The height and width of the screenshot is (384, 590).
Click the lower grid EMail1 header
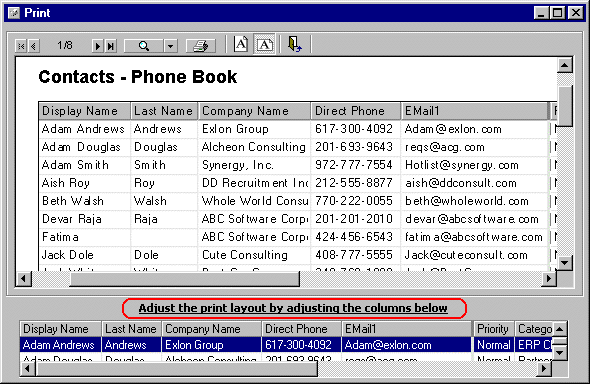click(407, 329)
